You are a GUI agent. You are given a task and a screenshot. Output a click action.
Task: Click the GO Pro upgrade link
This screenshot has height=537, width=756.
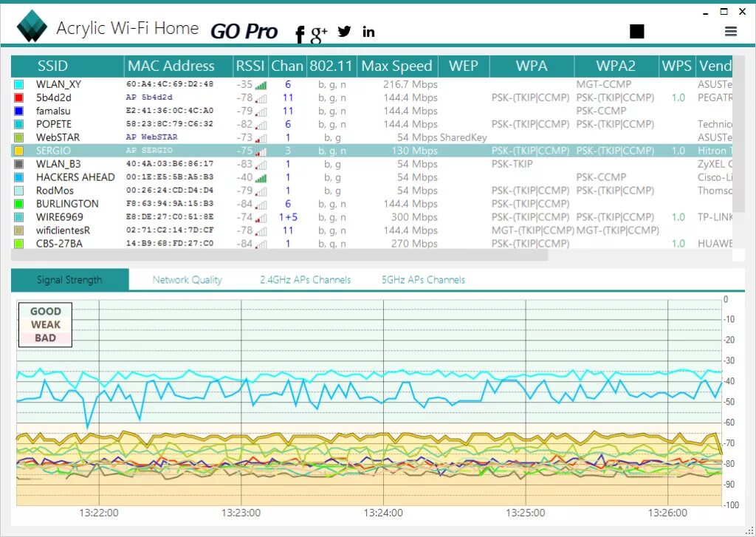pos(244,31)
